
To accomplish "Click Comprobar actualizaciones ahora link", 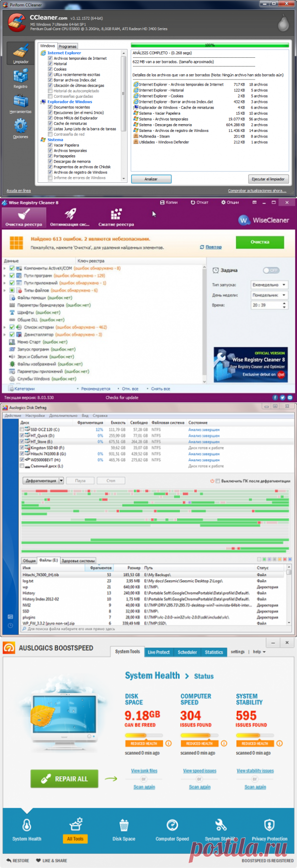I will coord(257,191).
